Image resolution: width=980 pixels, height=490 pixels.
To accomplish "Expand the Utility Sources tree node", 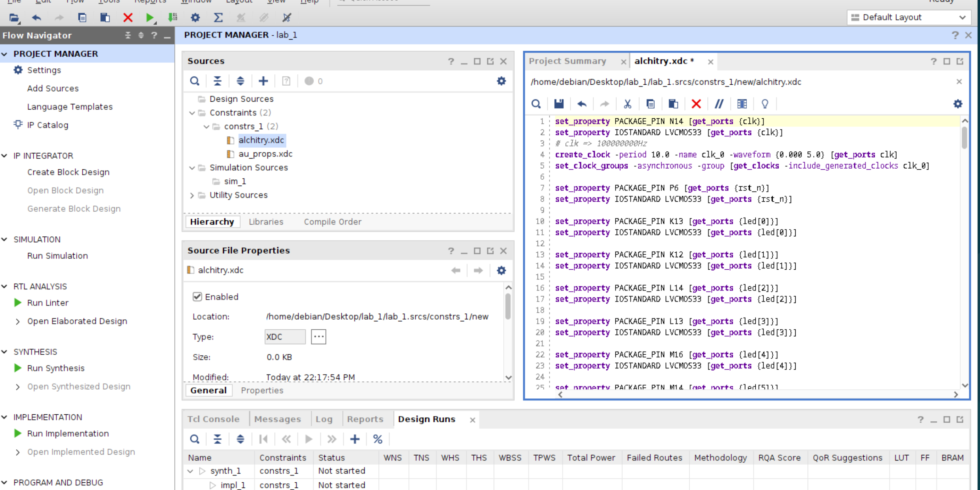I will click(x=192, y=195).
